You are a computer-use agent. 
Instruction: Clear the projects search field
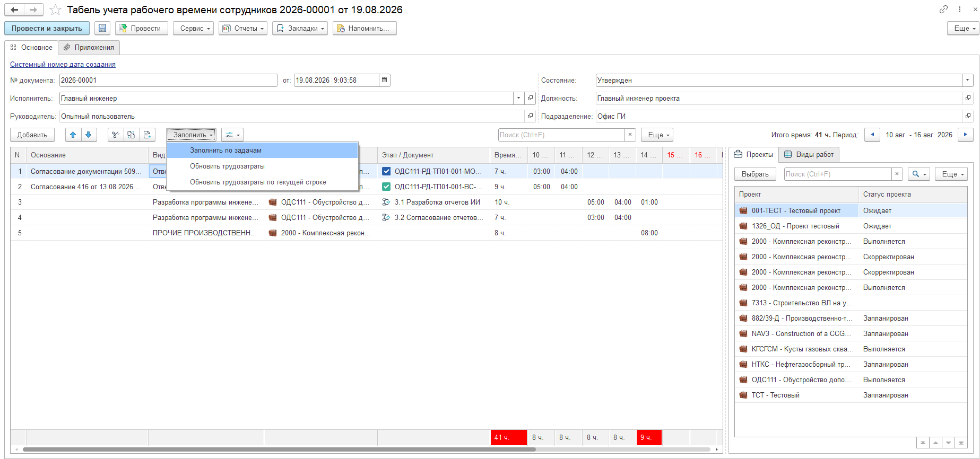click(x=897, y=174)
